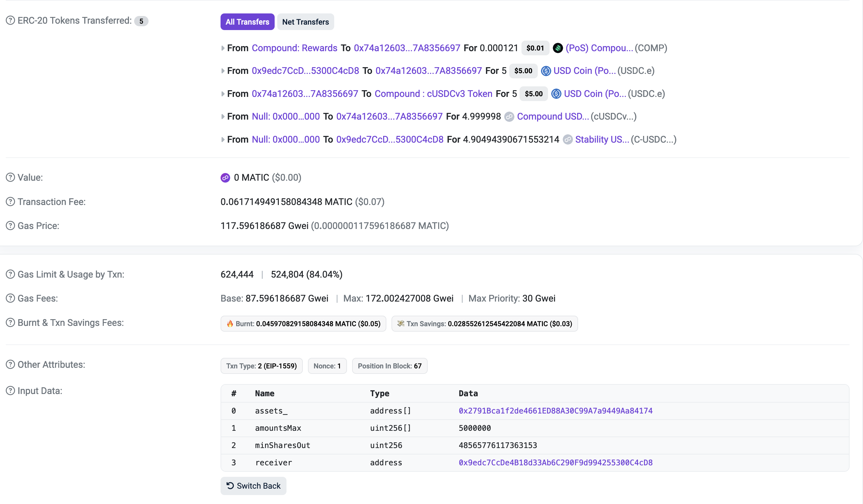863x504 pixels.
Task: Click the Compound USD token icon
Action: [509, 117]
